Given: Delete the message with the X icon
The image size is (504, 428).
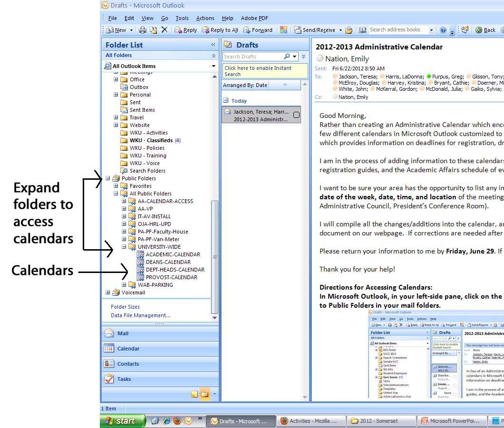Looking at the screenshot, I should tap(164, 30).
